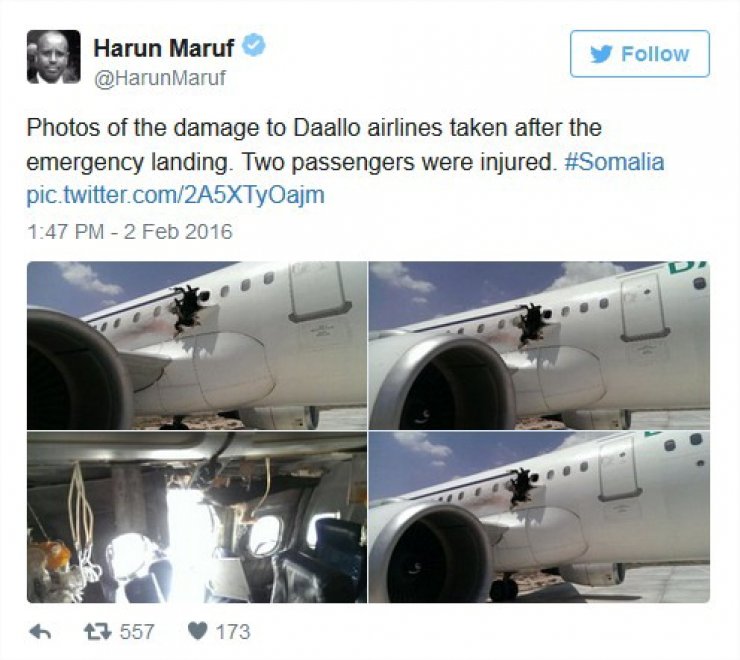Click the @HarunMaruf handle
740x660 pixels.
[160, 77]
